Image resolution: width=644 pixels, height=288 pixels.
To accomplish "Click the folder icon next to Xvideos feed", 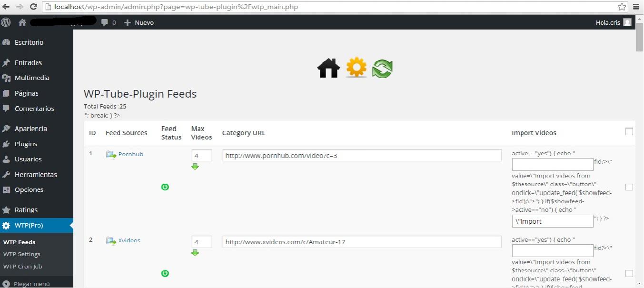I will (x=111, y=241).
